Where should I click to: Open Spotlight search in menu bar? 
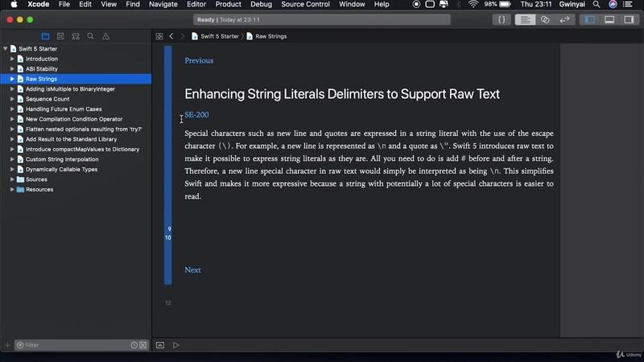pos(597,4)
